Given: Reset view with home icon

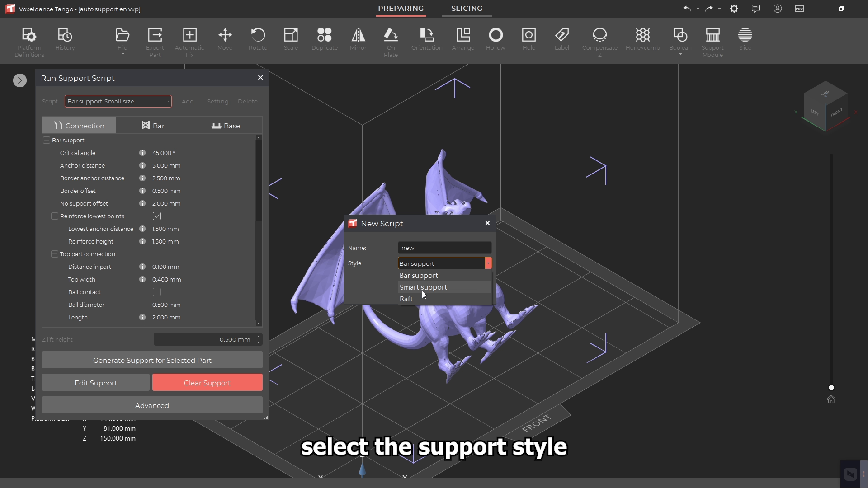Looking at the screenshot, I should point(831,399).
